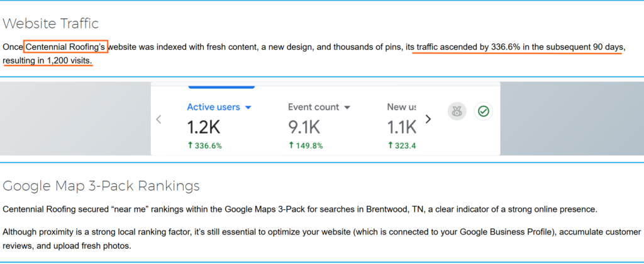Click the next metrics right chevron
Image resolution: width=644 pixels, height=264 pixels.
click(x=429, y=119)
